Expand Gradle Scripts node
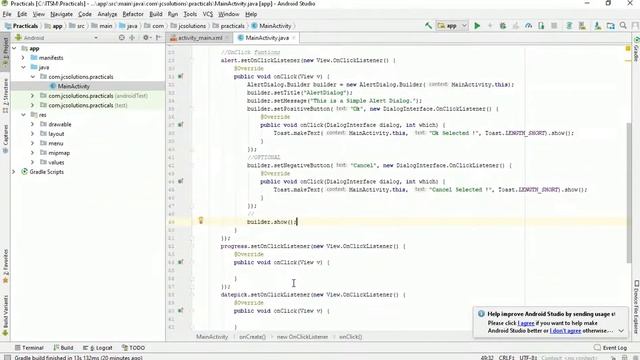 (14, 172)
